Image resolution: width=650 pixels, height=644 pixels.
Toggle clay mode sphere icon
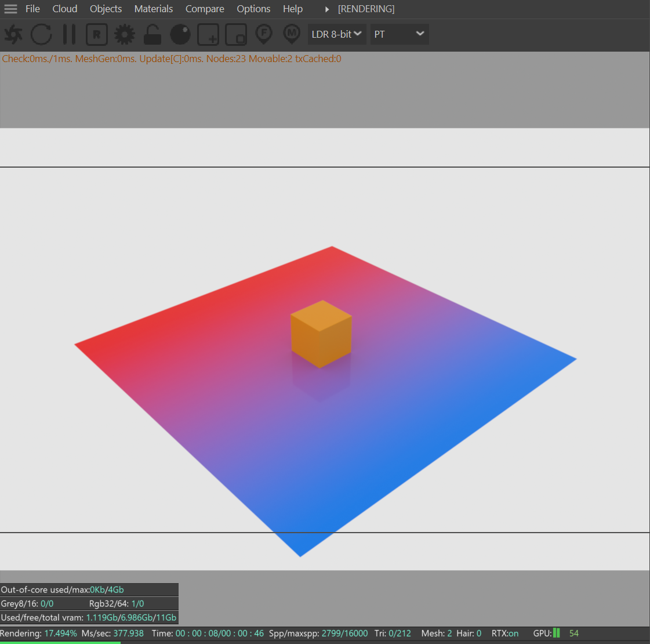point(180,34)
